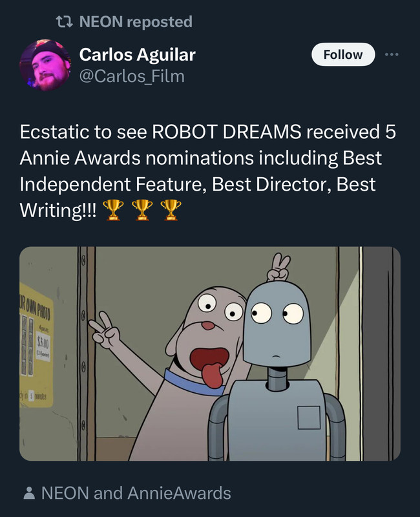Image resolution: width=420 pixels, height=517 pixels.
Task: Open the "NEON and AnnieAwards" tagged accounts
Action: pos(136,493)
